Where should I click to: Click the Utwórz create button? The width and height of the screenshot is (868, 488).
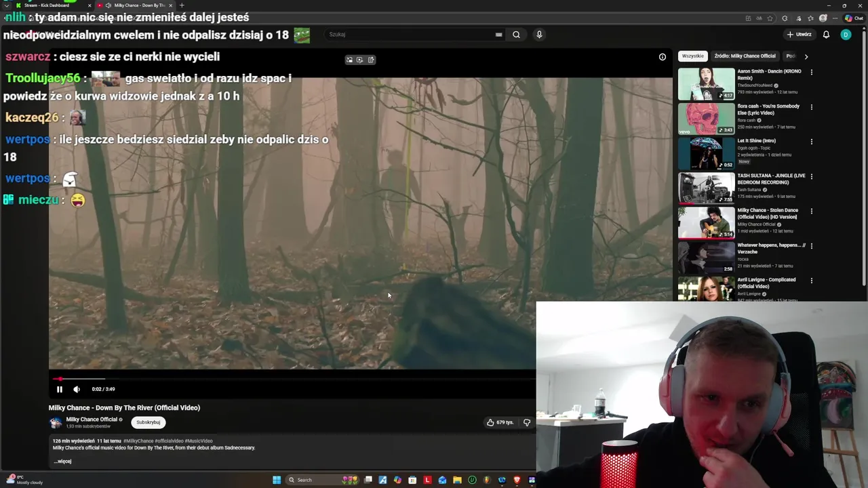799,35
